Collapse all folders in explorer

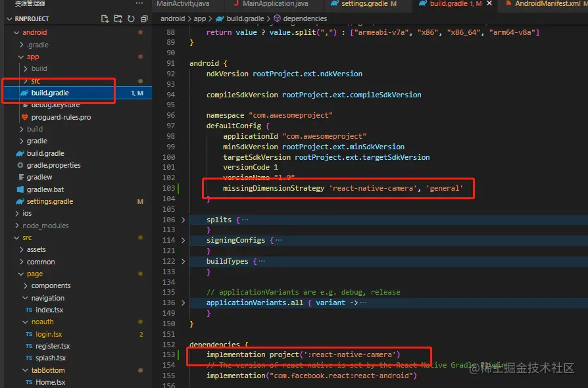(x=144, y=18)
